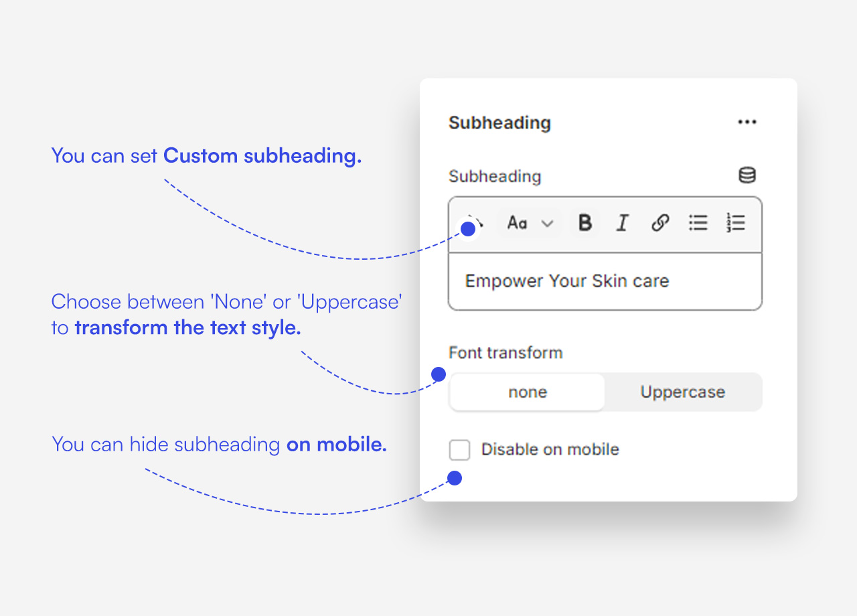Apply italic formatting to subheading text
This screenshot has width=857, height=616.
[623, 223]
